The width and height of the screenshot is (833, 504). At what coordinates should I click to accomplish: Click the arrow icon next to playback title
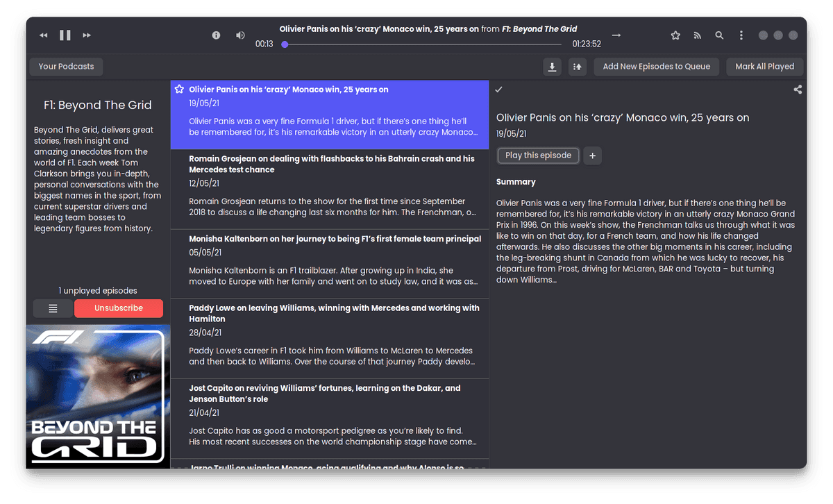616,35
